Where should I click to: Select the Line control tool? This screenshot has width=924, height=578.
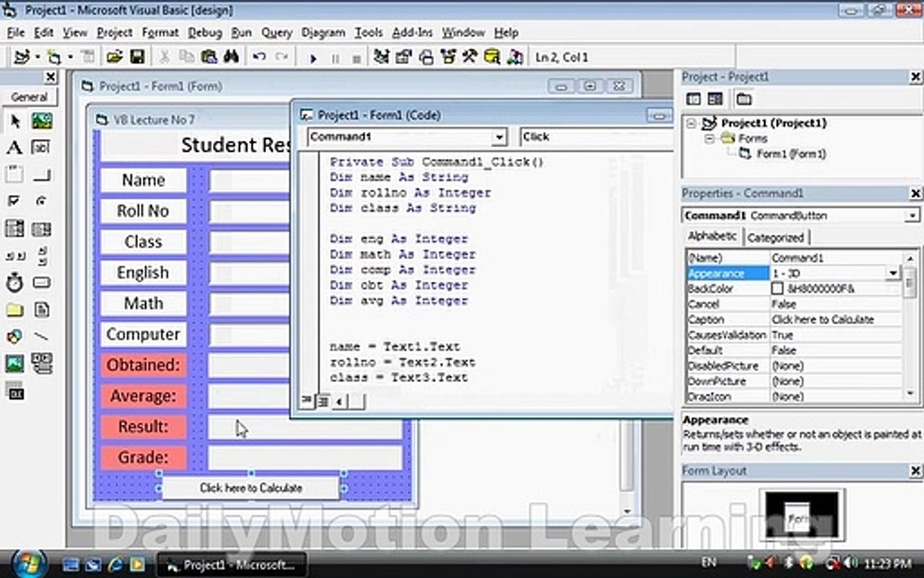tap(41, 336)
